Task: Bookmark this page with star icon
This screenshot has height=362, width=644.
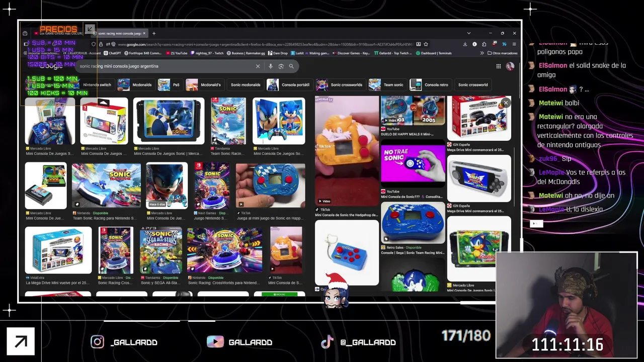Action: 426,44
